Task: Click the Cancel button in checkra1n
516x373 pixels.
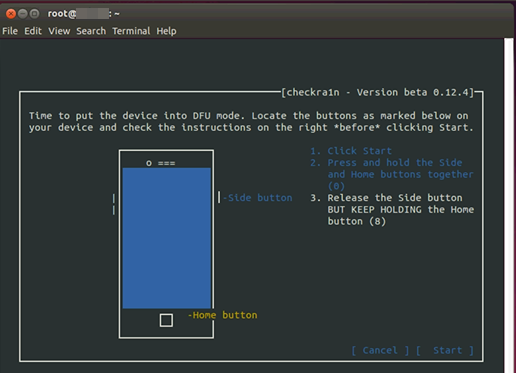Action: pos(380,350)
